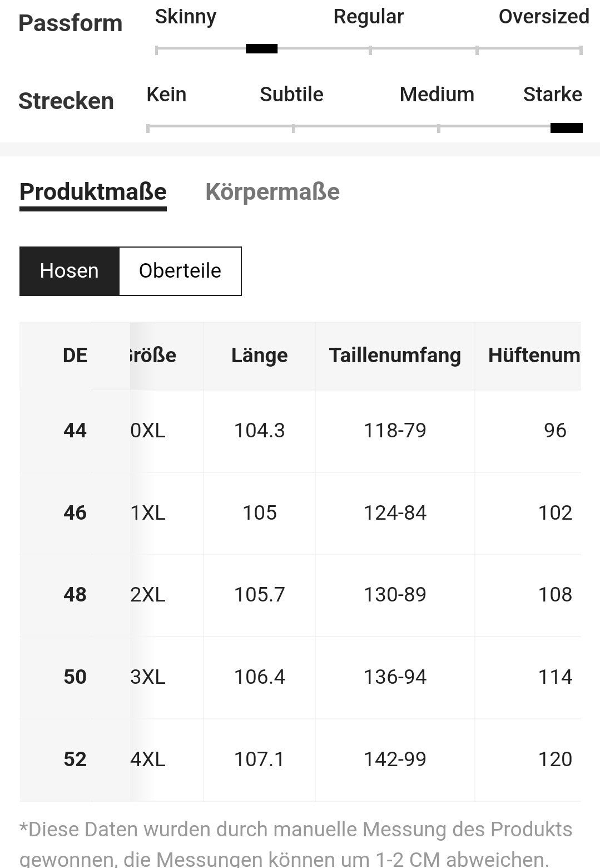600x868 pixels.
Task: Switch to the Körpermaße tab
Action: click(x=272, y=192)
